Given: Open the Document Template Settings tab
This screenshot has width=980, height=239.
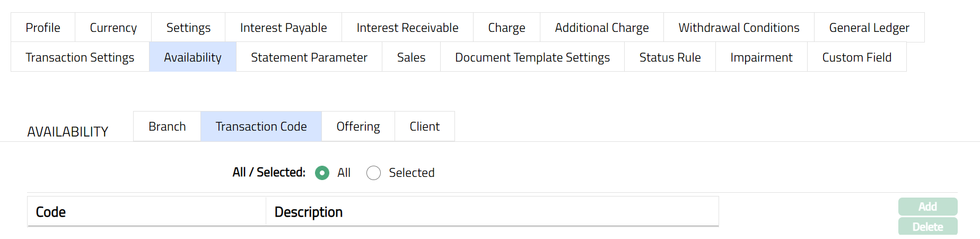Looking at the screenshot, I should tap(532, 57).
